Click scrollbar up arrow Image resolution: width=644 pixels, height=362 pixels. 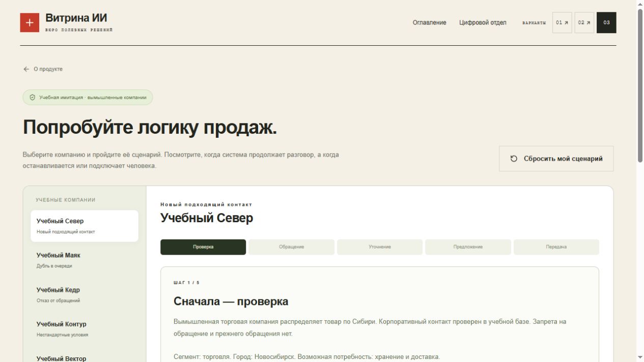640,4
